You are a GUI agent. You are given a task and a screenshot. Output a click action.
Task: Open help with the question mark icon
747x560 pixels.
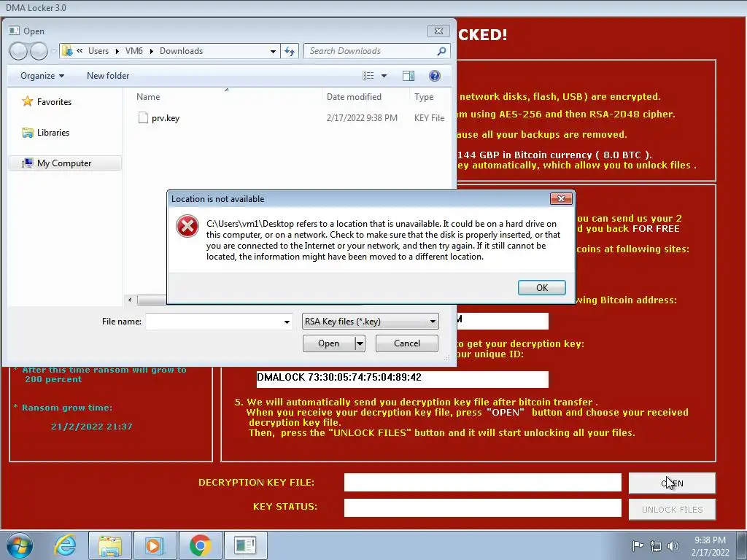435,76
